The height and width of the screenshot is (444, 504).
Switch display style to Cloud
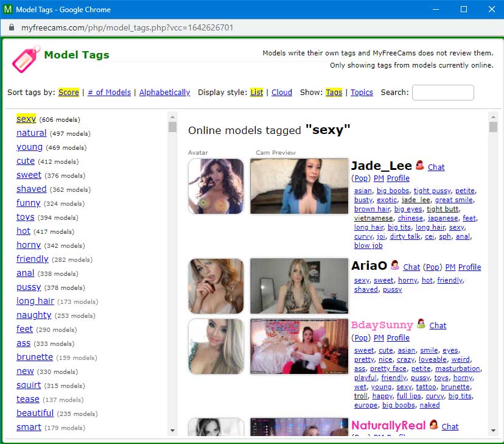click(281, 93)
